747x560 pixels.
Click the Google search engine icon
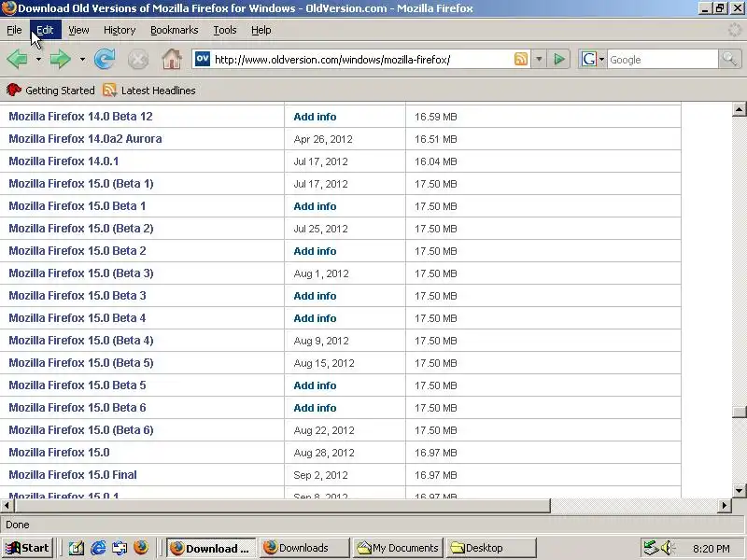[589, 59]
